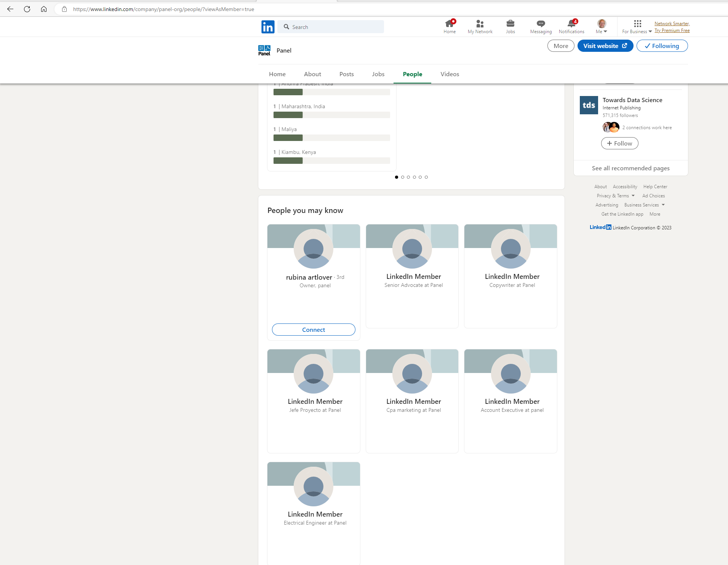Open Messaging via the speech bubble icon
This screenshot has height=565, width=728.
click(541, 24)
